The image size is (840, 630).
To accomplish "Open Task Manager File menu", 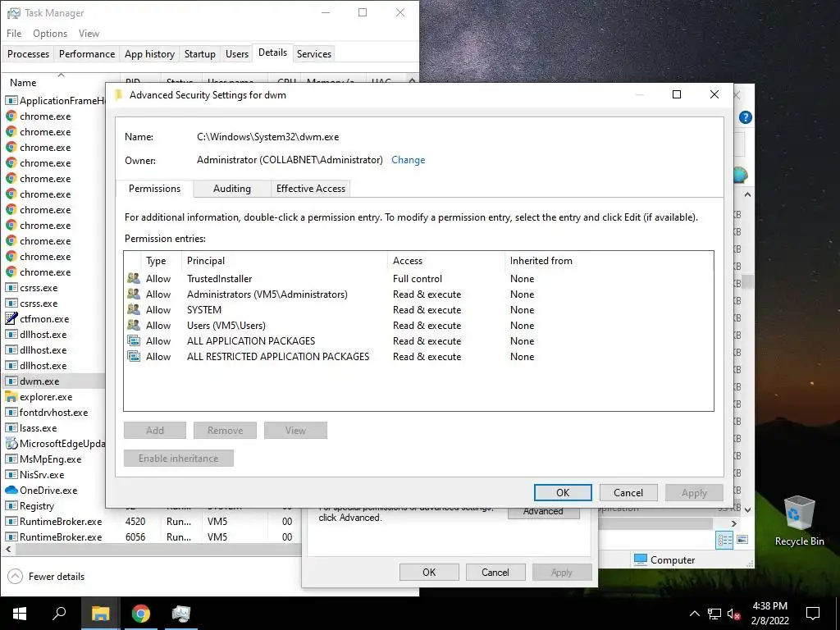I will 14,33.
